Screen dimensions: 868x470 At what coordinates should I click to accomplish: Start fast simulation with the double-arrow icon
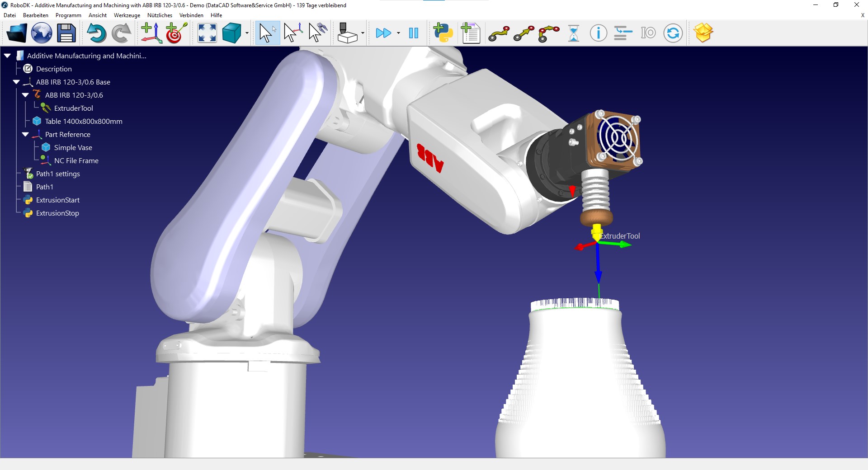point(383,33)
